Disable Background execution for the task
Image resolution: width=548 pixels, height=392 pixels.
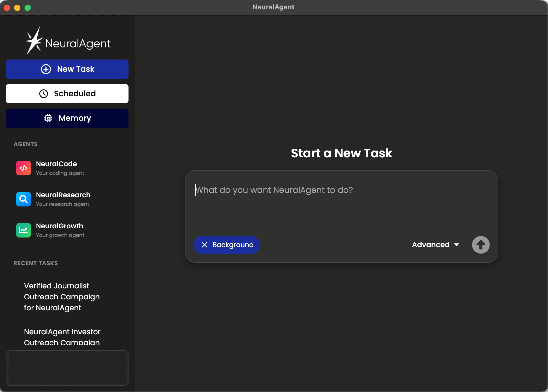click(x=226, y=245)
